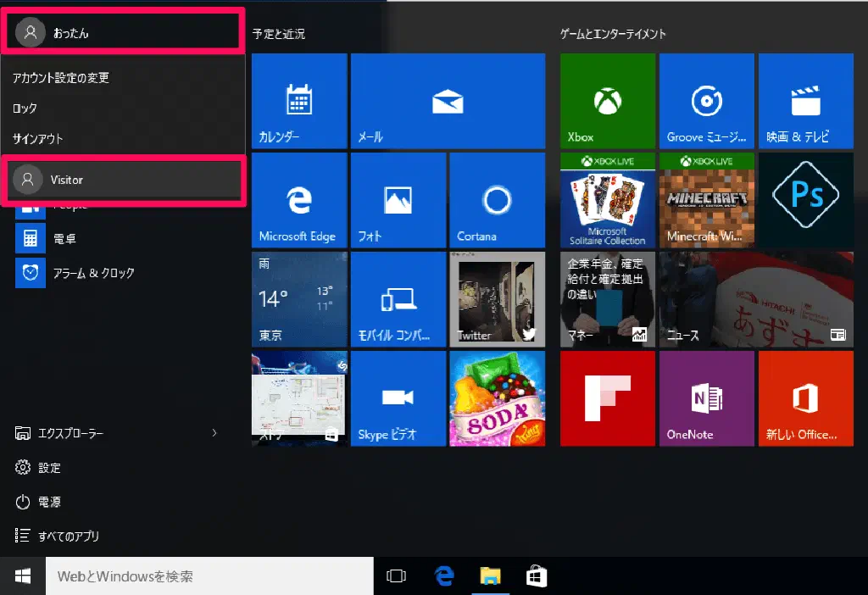Launch Groove Music tile

tap(706, 101)
